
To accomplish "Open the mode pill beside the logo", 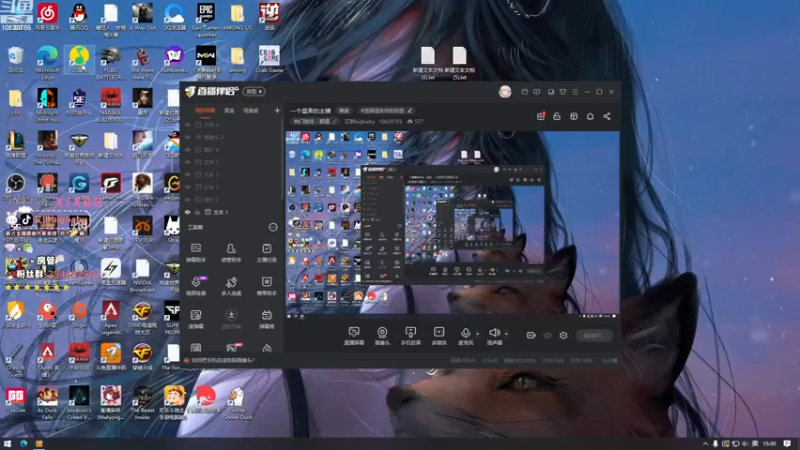I will coord(254,91).
